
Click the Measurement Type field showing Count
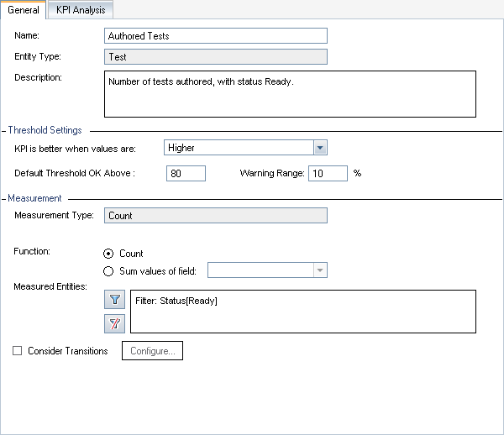coord(216,216)
